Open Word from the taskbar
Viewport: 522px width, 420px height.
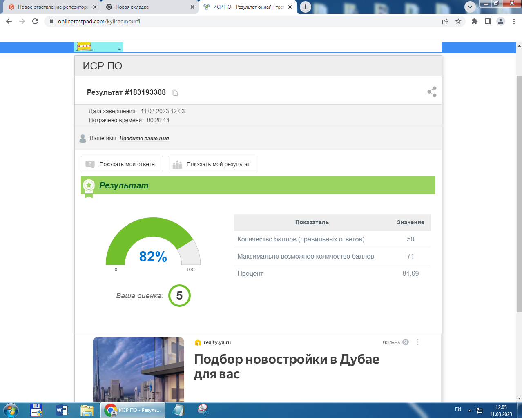pyautogui.click(x=62, y=410)
